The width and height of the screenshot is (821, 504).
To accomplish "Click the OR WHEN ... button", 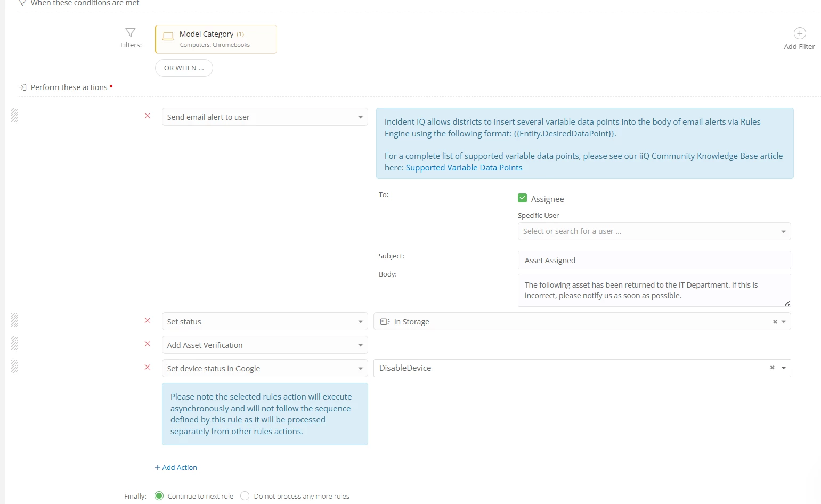I will point(184,68).
